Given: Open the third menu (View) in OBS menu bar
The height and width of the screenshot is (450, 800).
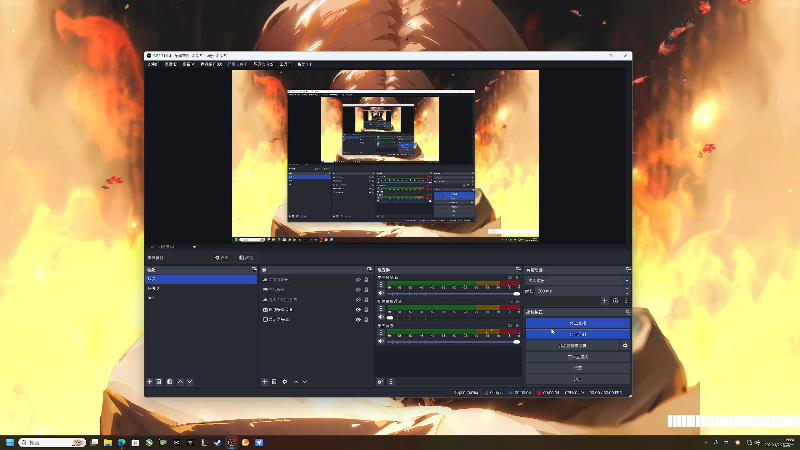Looking at the screenshot, I should coord(188,64).
